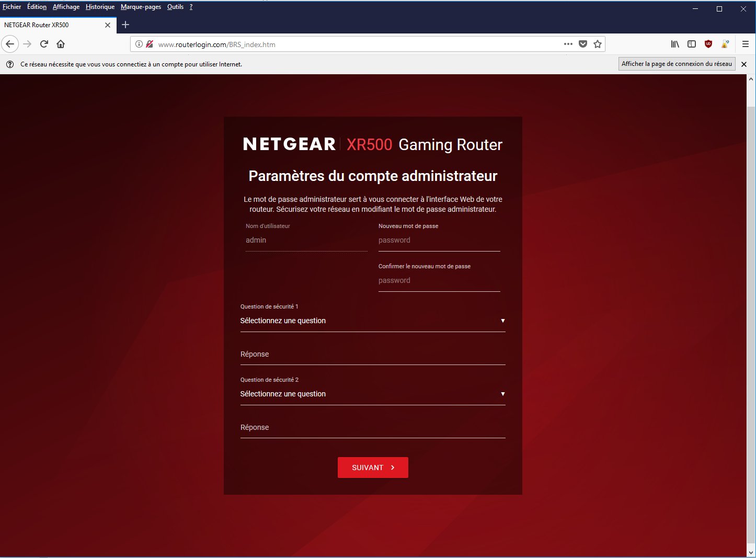This screenshot has height=558, width=756.
Task: Reload the page with the refresh icon
Action: click(x=44, y=44)
